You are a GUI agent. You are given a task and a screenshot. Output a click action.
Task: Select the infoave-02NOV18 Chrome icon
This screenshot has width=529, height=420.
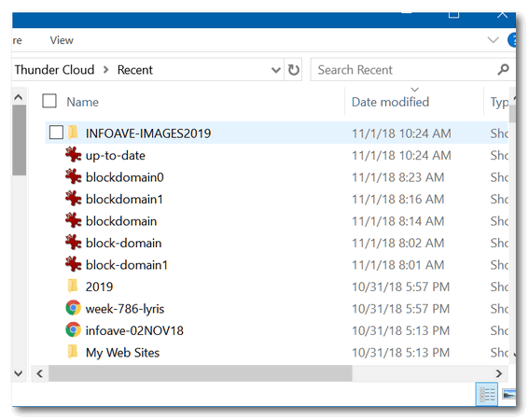73,329
